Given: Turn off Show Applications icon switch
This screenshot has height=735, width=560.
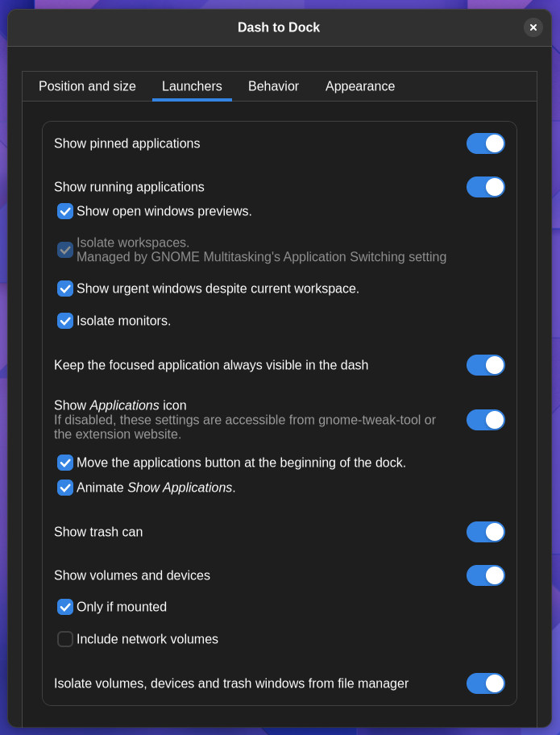Looking at the screenshot, I should (x=485, y=420).
